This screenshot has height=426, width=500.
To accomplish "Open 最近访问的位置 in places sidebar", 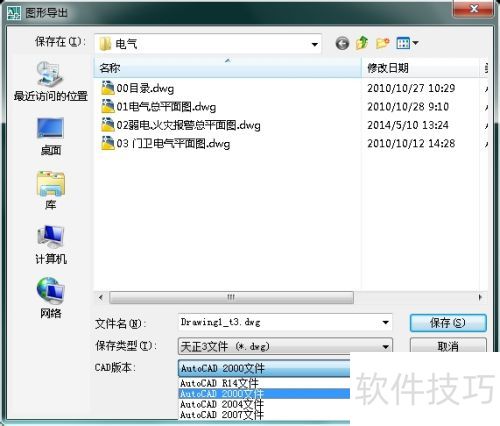I will 50,81.
